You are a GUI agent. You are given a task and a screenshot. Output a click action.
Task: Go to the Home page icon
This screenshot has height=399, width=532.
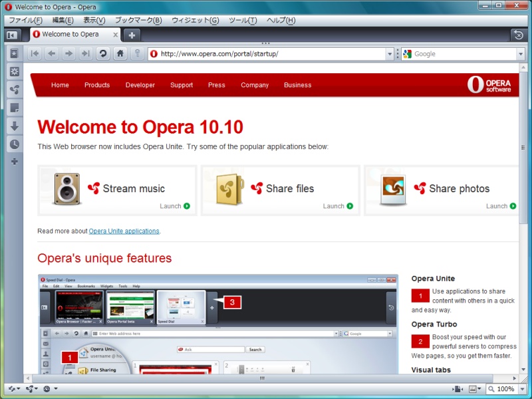[120, 54]
